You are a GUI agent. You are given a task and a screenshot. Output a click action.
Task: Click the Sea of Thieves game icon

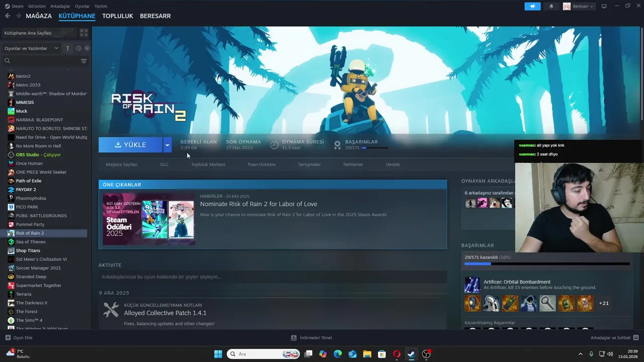[11, 242]
